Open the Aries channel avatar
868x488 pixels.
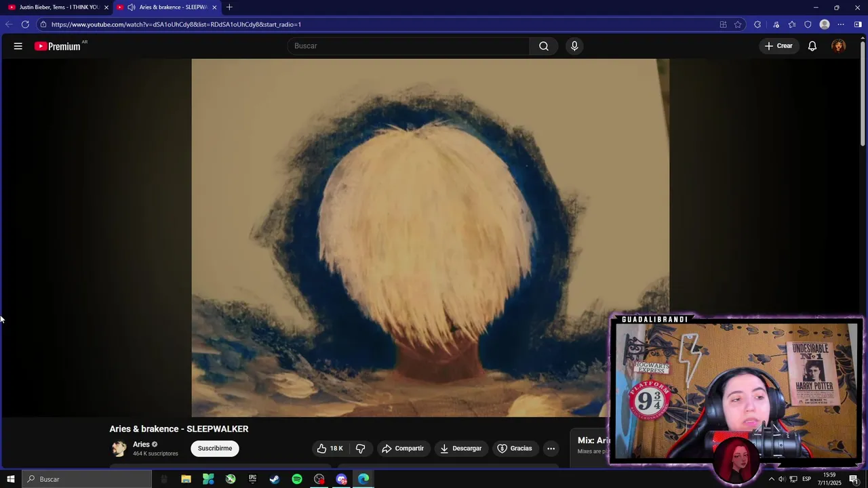pyautogui.click(x=119, y=449)
